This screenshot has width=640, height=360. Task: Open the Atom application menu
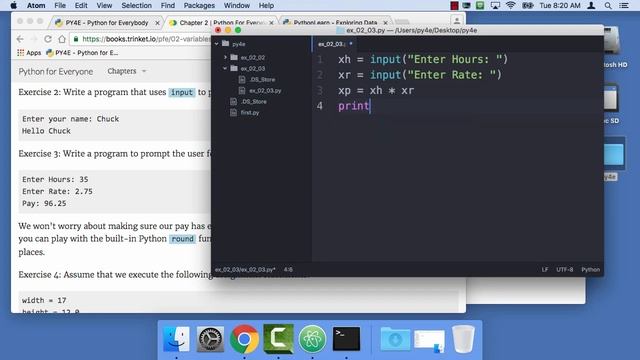(36, 5)
